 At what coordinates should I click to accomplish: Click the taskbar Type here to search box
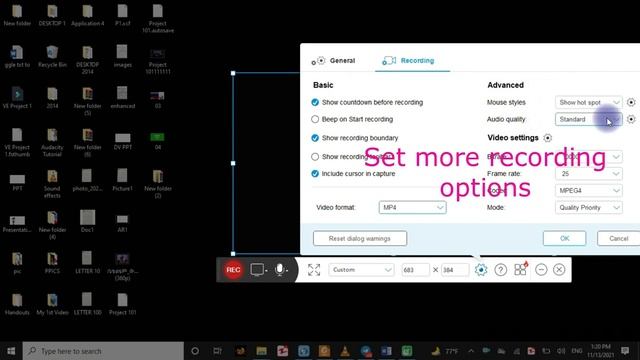103,351
